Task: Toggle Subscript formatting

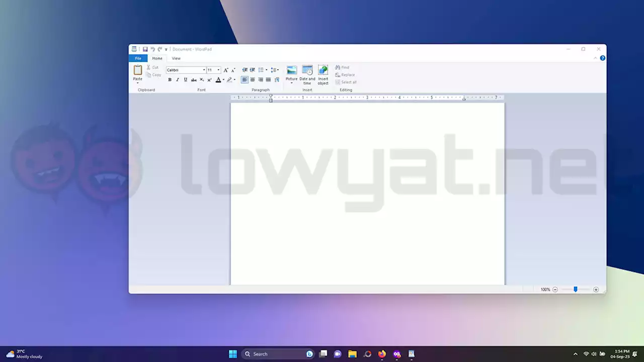Action: (x=202, y=79)
